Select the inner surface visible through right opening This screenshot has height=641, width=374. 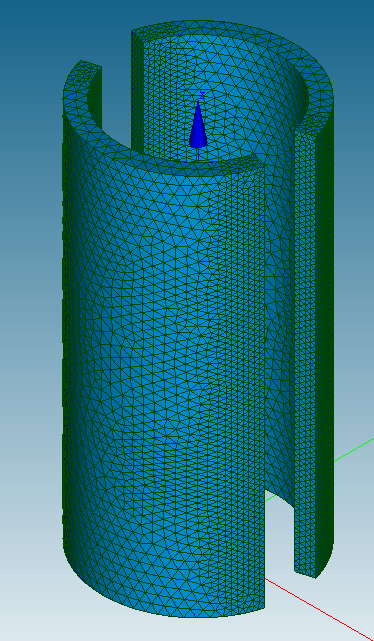279,327
